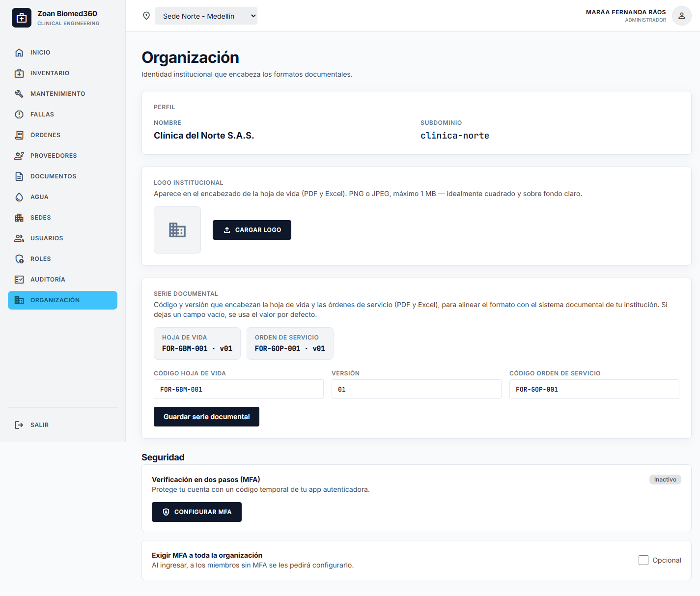Click the Mantenimiento wrench icon
This screenshot has height=596, width=700.
coord(19,94)
